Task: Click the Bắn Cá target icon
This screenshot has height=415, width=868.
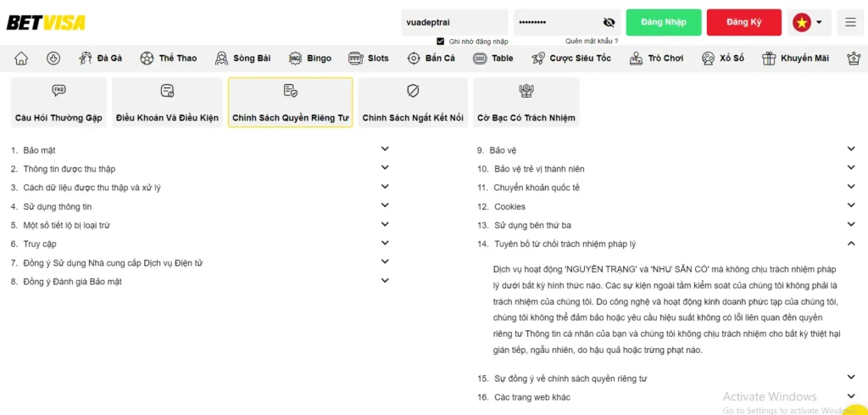Action: tap(414, 59)
